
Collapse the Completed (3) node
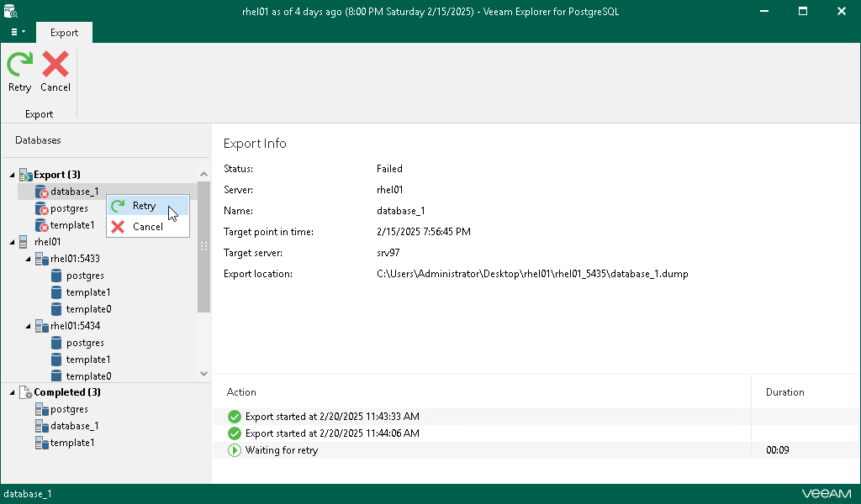pyautogui.click(x=12, y=392)
